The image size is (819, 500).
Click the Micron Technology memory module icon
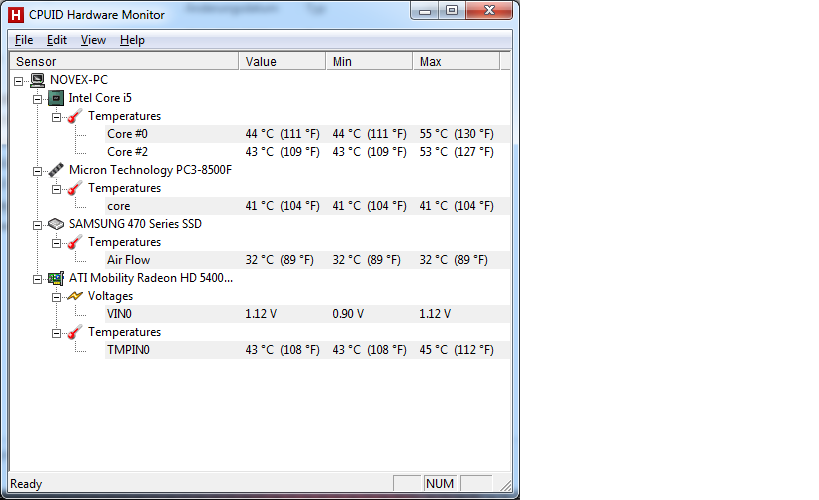pyautogui.click(x=56, y=170)
